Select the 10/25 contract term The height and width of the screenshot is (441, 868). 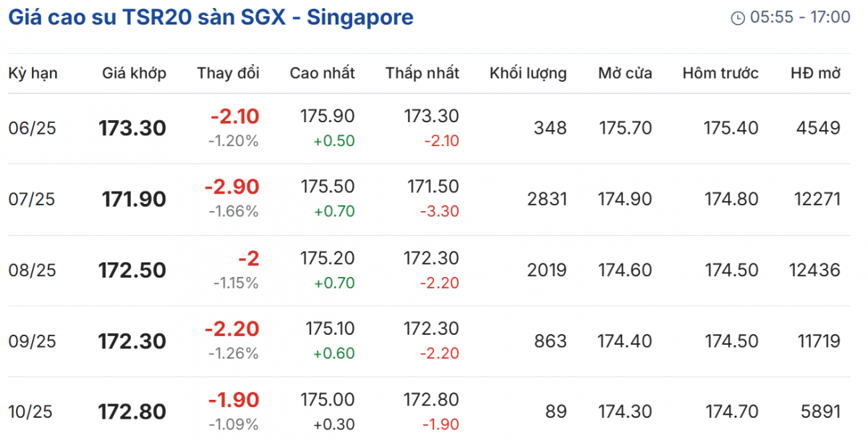32,412
